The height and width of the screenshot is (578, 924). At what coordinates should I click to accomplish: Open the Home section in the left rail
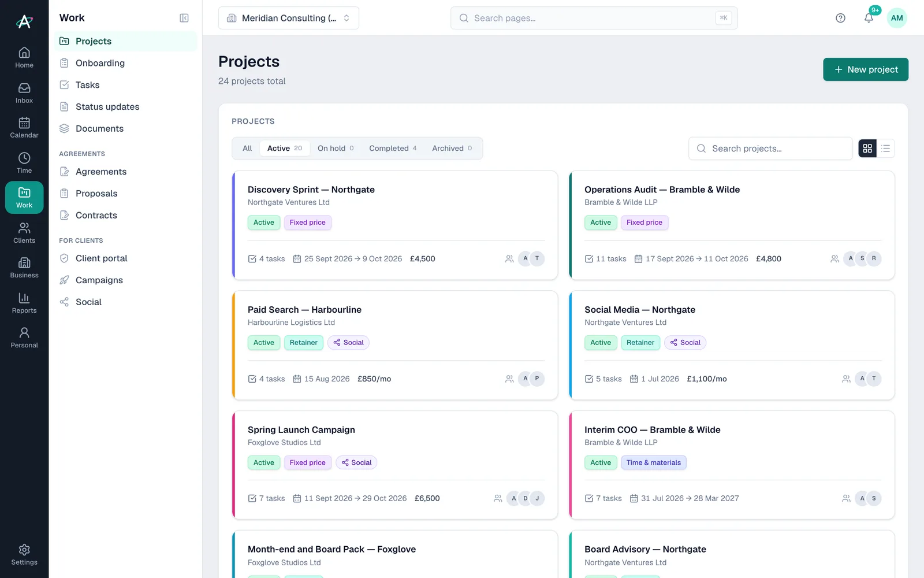[24, 58]
